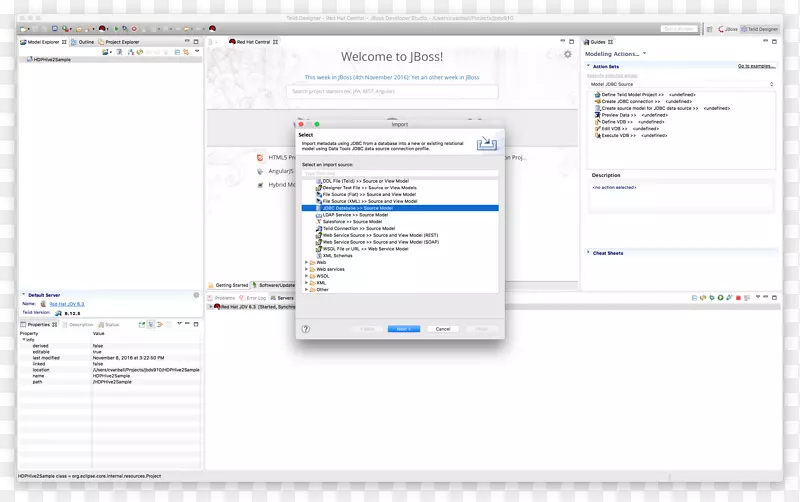Open the Model JDBC Source combo box
The image size is (800, 502).
pyautogui.click(x=682, y=84)
